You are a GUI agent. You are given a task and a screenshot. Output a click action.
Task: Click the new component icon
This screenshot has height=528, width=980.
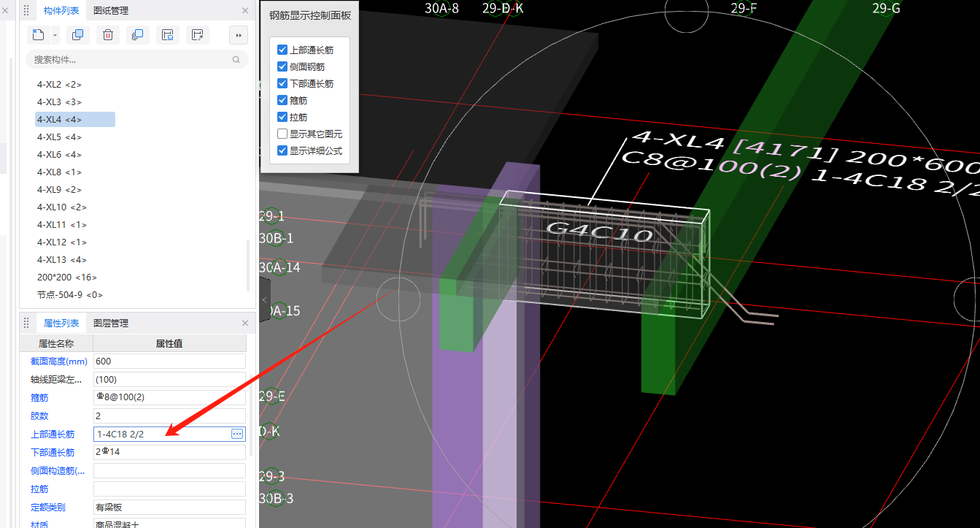tap(39, 35)
